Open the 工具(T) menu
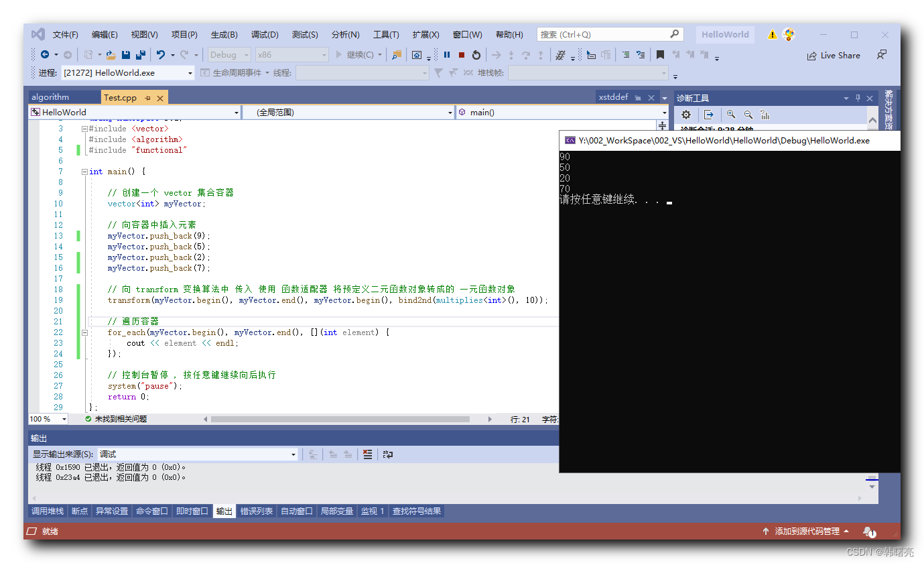924x563 pixels. (386, 35)
